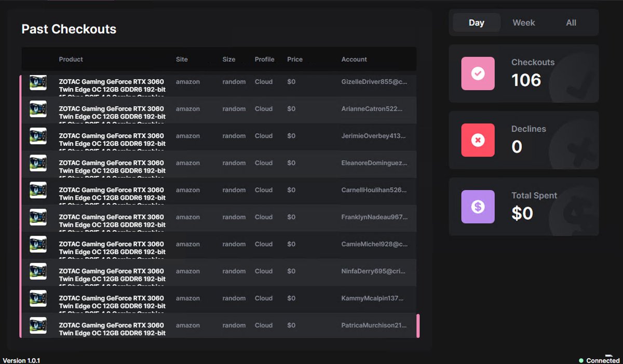This screenshot has height=364, width=623.
Task: Click $0 price in CarnellHoulihan526 row
Action: (x=291, y=190)
